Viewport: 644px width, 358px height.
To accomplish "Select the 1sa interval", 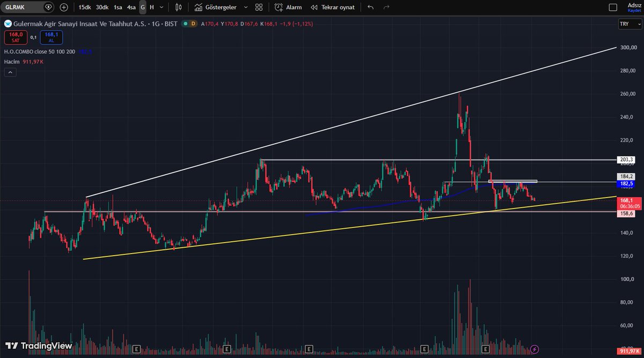I will [x=118, y=8].
